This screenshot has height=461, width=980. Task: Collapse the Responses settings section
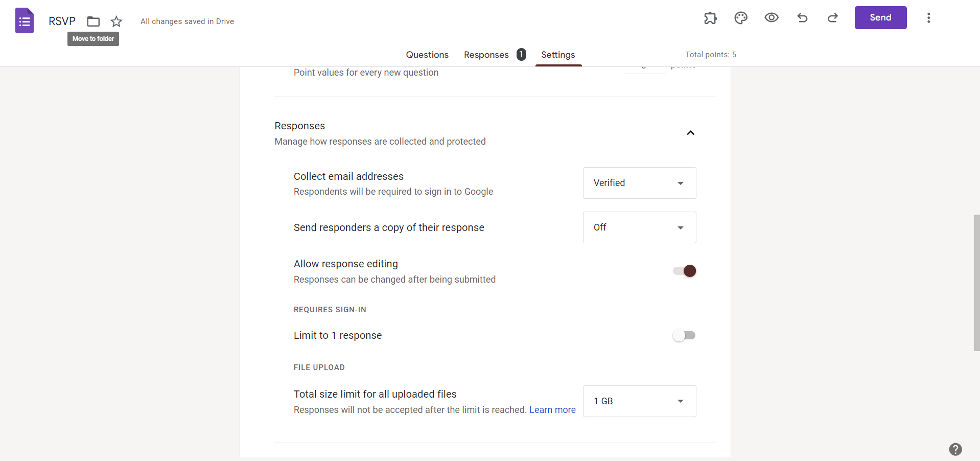[x=690, y=133]
